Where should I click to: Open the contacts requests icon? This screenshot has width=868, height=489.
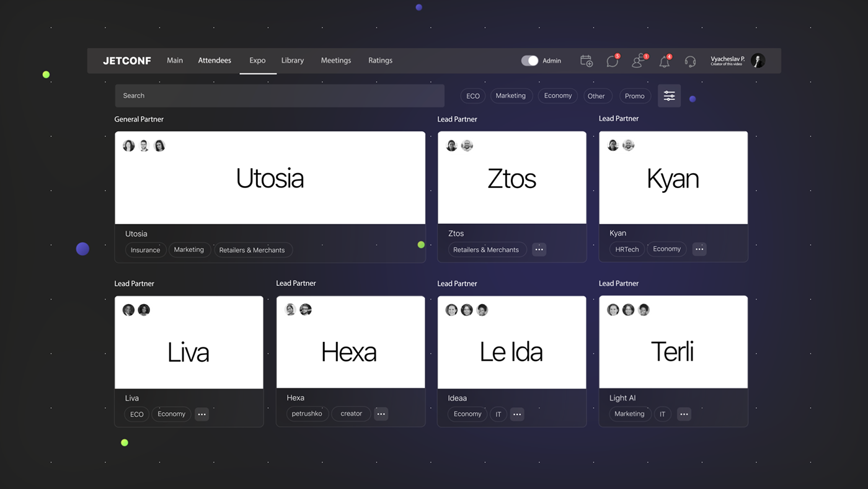638,61
